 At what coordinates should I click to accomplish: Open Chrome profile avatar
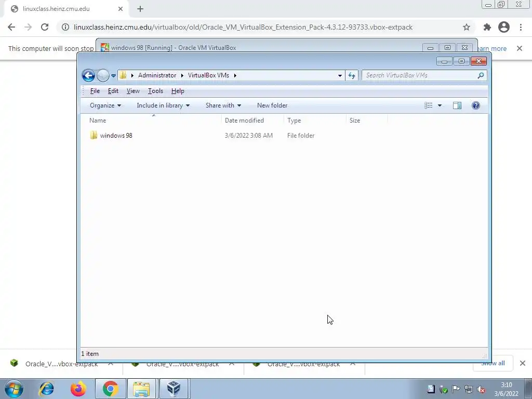tap(504, 27)
